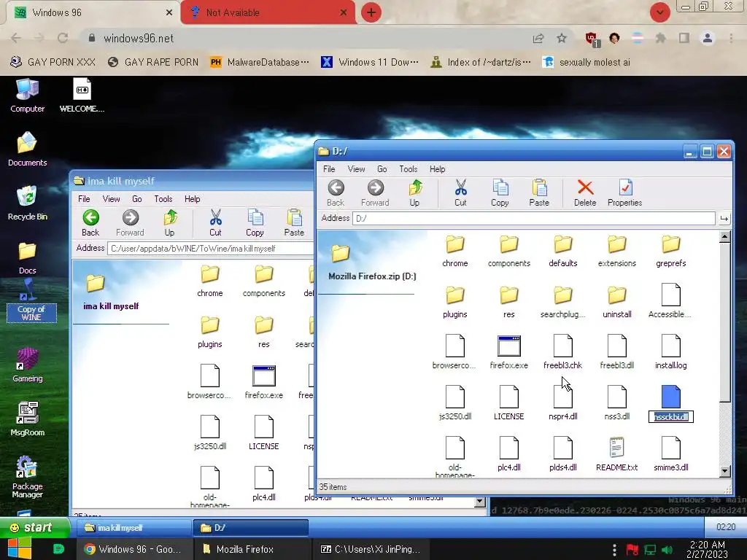This screenshot has width=747, height=560.
Task: Select firefox.exe in D:/ window
Action: (x=508, y=352)
